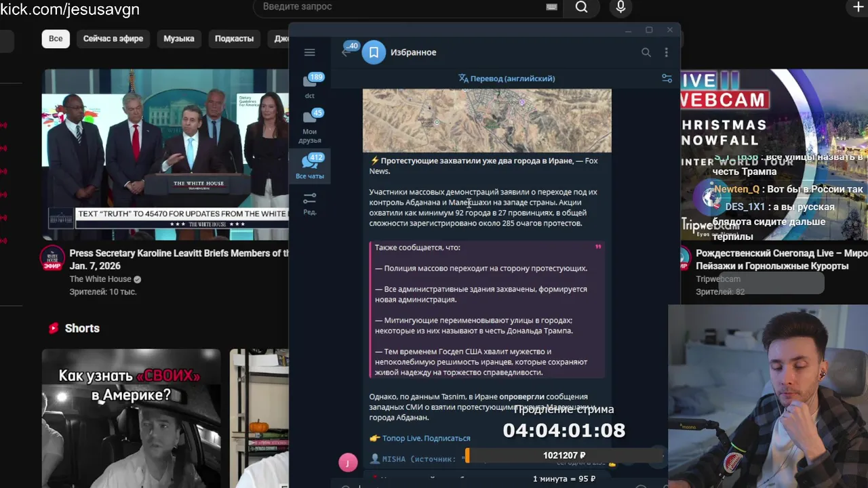
Task: Open the dct folder with 189 badge
Action: click(310, 85)
